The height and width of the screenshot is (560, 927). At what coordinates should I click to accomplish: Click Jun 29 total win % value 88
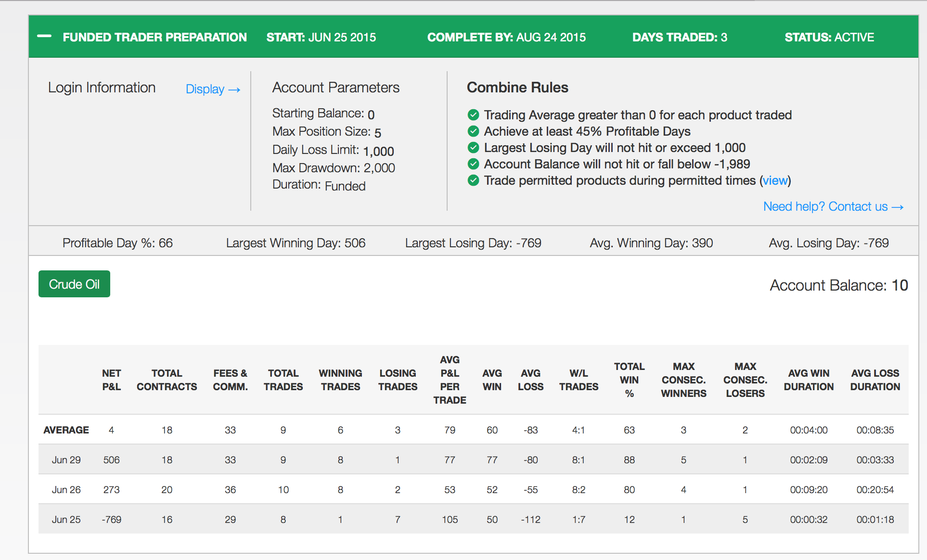[x=629, y=460]
